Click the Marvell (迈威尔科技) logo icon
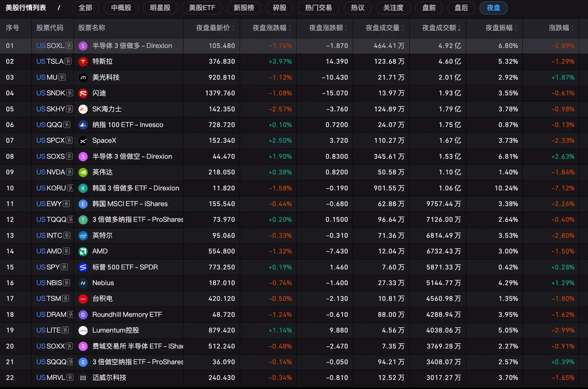This screenshot has width=588, height=389. click(83, 378)
